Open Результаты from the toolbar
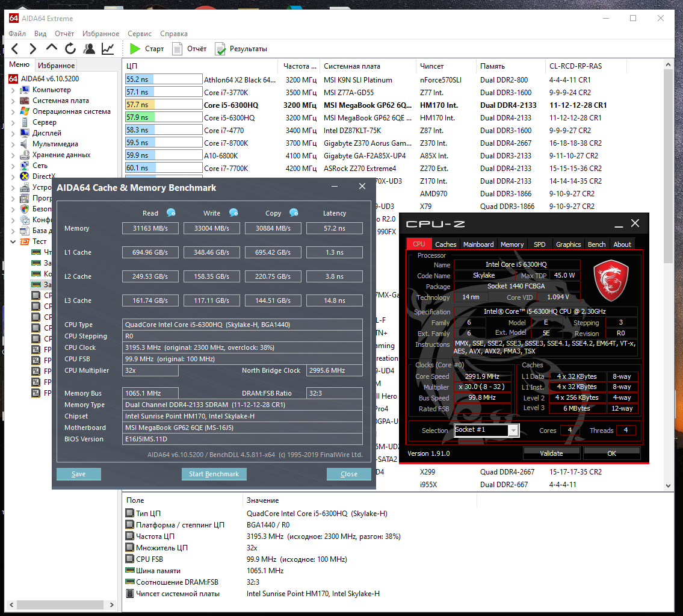The height and width of the screenshot is (616, 683). 241,49
